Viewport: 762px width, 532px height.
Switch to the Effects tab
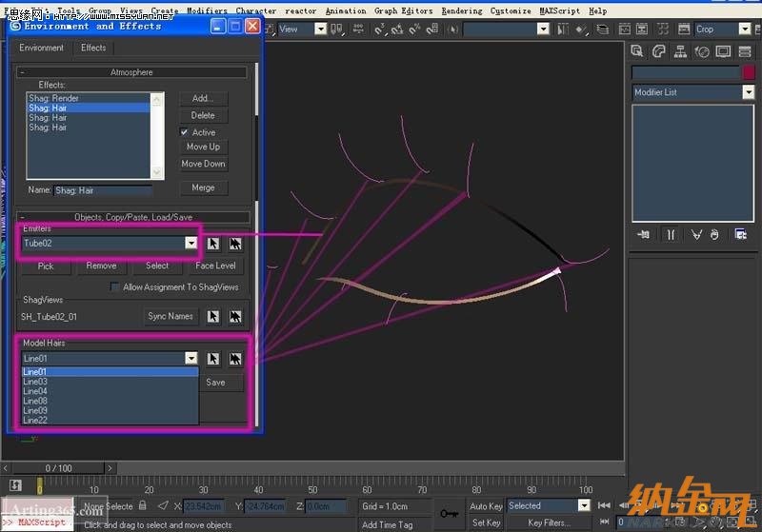(x=93, y=48)
